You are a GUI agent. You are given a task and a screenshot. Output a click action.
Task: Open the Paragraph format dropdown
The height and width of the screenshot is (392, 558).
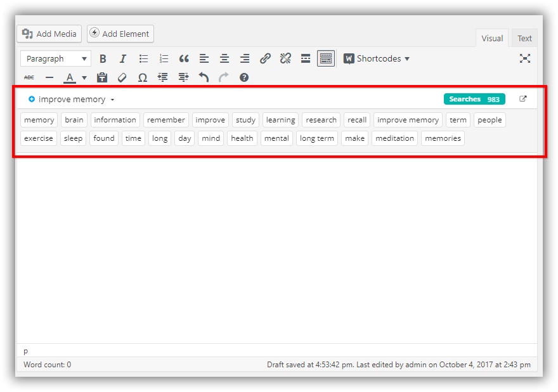(x=56, y=59)
